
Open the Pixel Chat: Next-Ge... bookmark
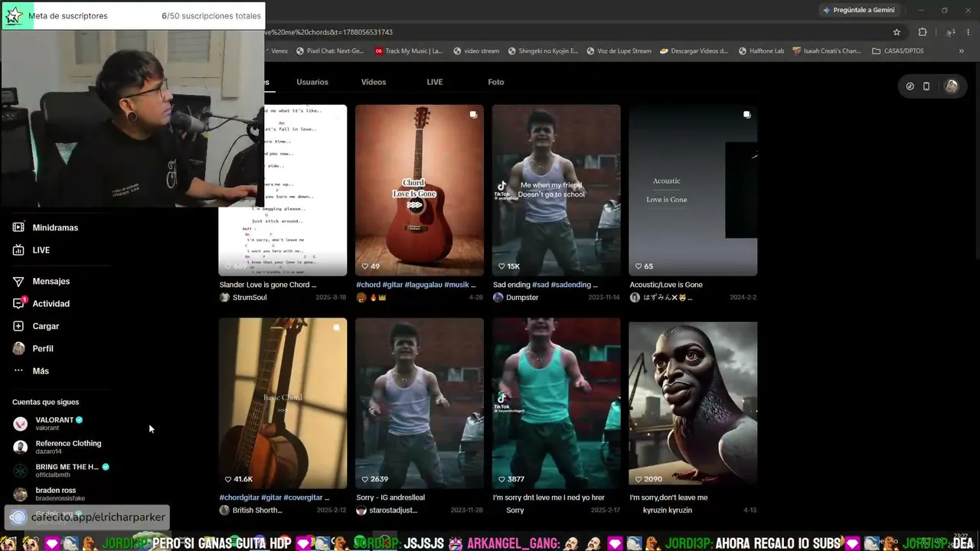(x=329, y=51)
